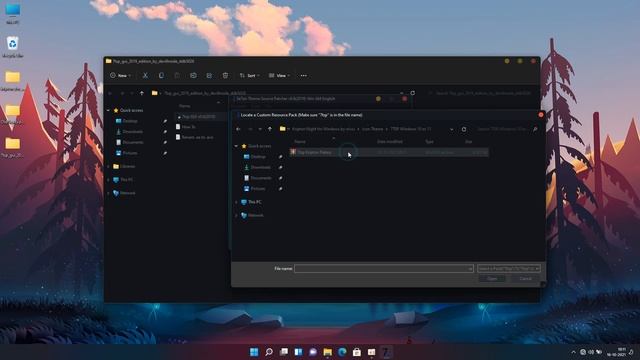The image size is (640, 360).
Task: Open address history dropdown in Locate dialog
Action: tap(451, 129)
